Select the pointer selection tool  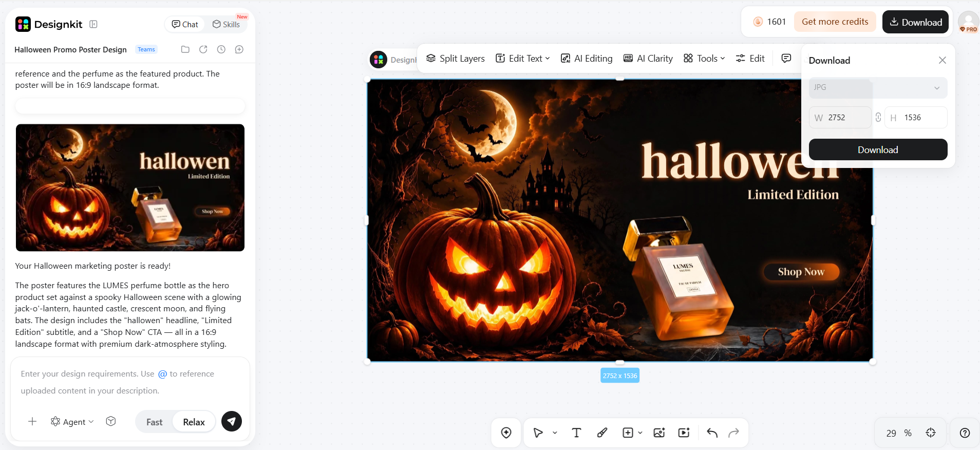tap(538, 433)
